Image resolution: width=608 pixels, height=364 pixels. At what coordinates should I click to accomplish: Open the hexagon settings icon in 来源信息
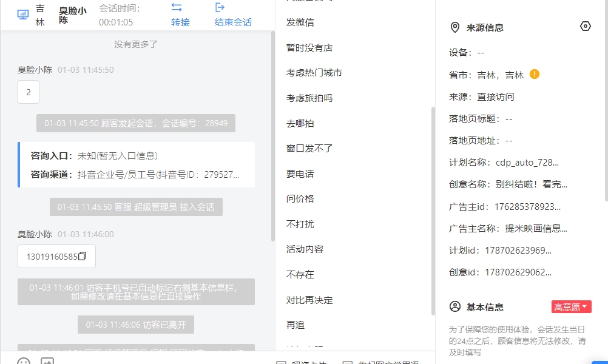[585, 26]
